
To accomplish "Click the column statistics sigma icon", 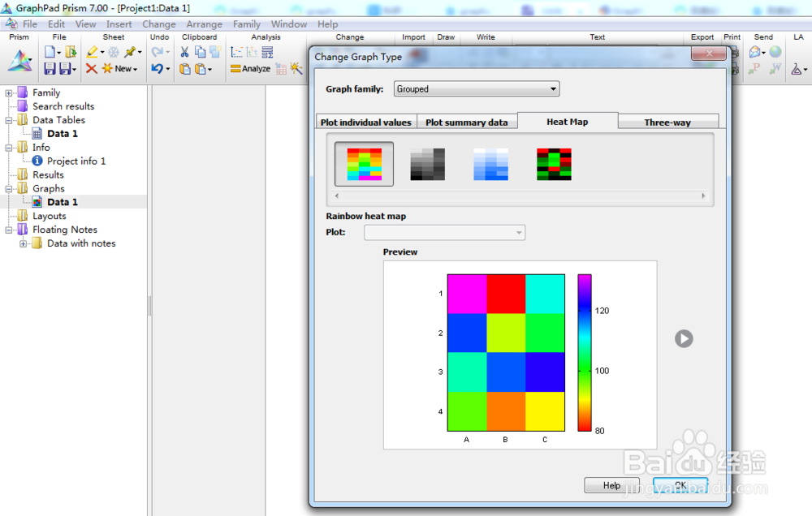I will (x=267, y=52).
